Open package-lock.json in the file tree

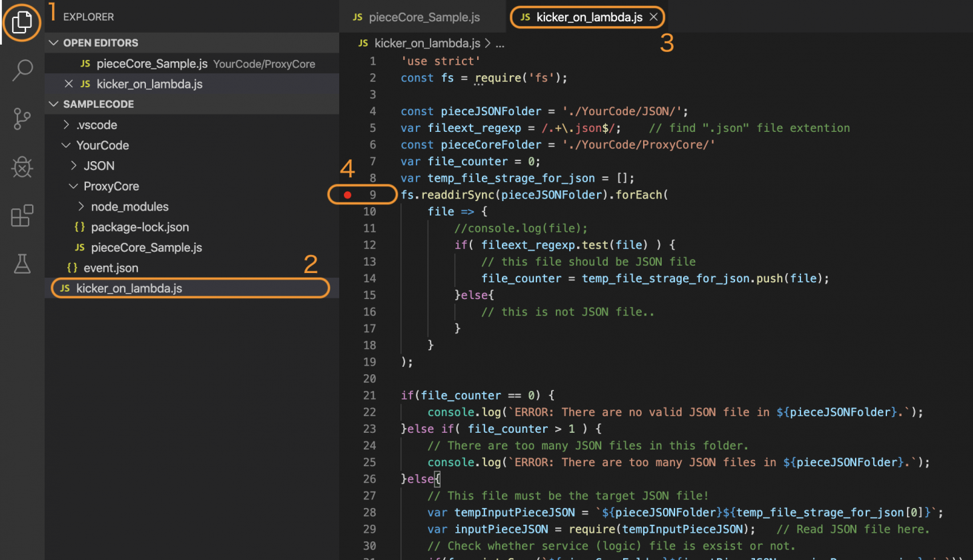[192, 227]
